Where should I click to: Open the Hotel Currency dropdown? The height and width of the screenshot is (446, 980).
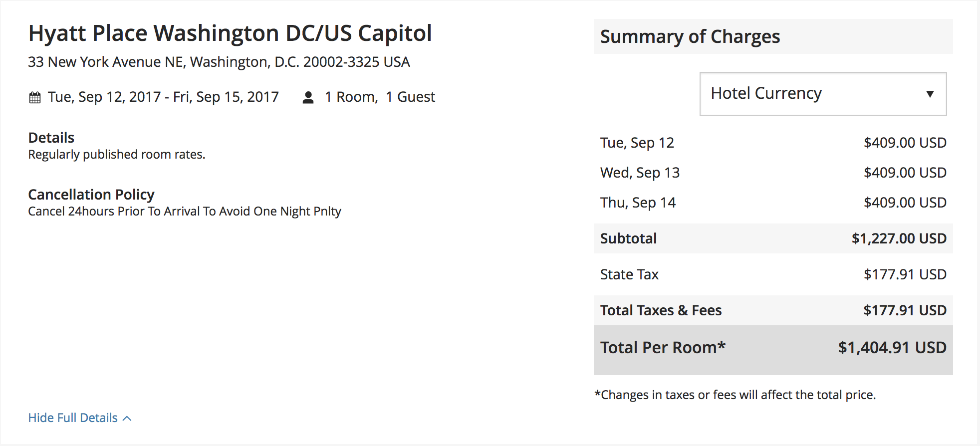point(823,94)
